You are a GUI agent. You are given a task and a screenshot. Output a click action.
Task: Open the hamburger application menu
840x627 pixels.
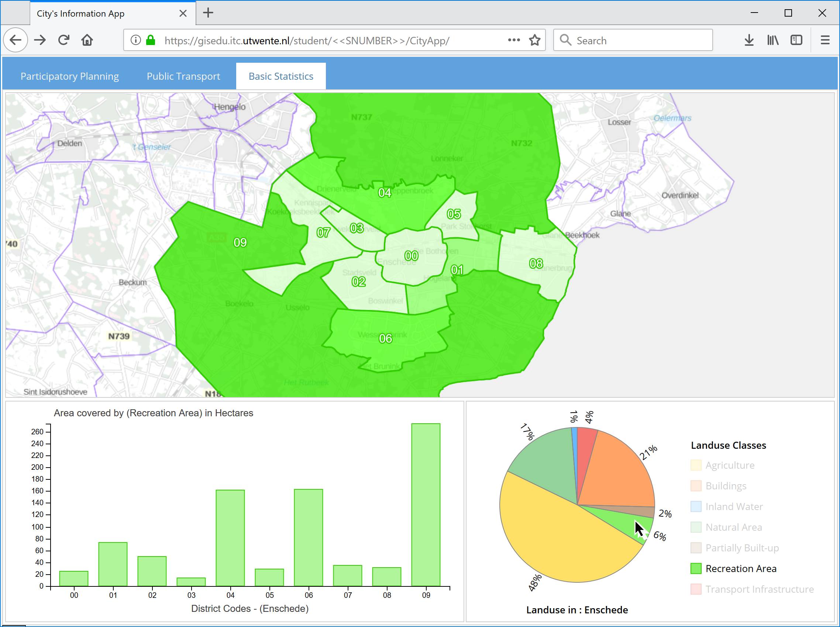[x=825, y=40]
